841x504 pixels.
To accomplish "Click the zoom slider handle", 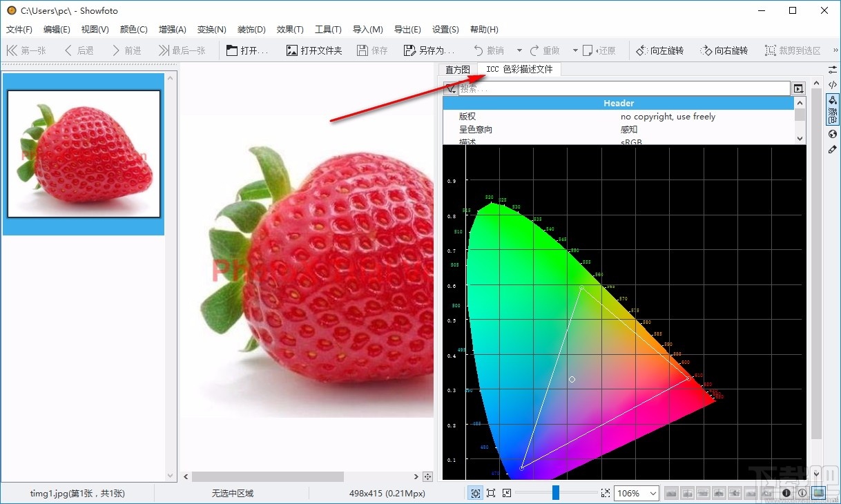I will (x=555, y=493).
